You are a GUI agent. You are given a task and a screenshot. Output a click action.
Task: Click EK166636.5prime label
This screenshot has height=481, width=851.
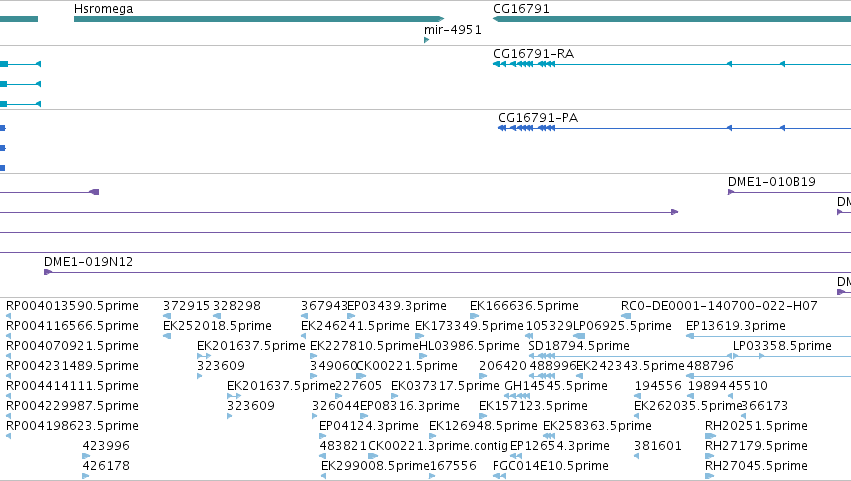[524, 306]
